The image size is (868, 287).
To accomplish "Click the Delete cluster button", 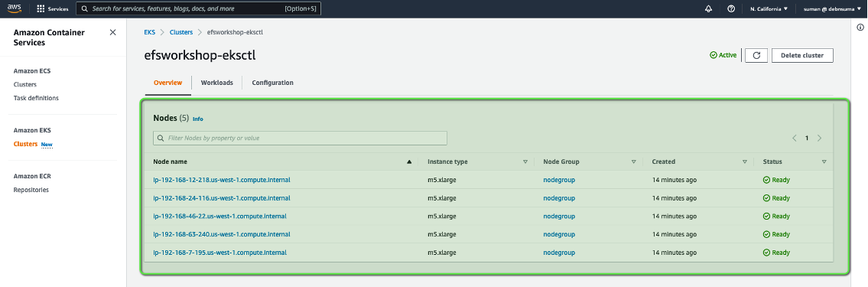I will pyautogui.click(x=802, y=55).
